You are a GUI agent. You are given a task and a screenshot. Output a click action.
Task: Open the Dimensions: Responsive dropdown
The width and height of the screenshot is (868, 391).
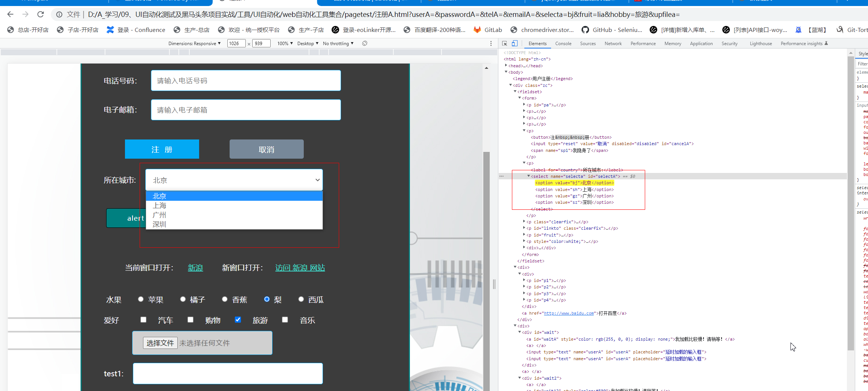[x=195, y=43]
